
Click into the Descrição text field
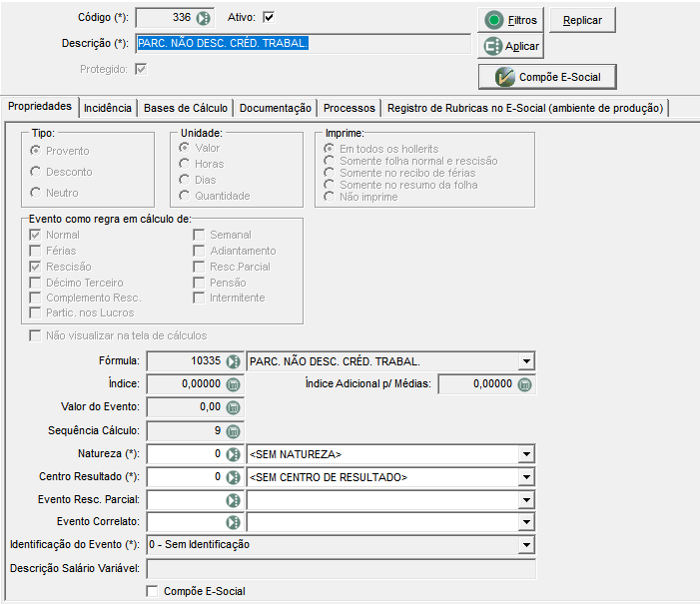[x=304, y=44]
